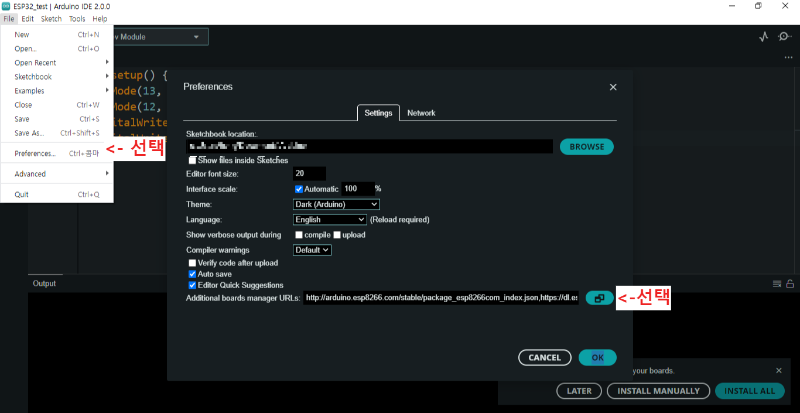Click the Sketchbook location path field
Image resolution: width=800 pixels, height=413 pixels.
click(x=369, y=147)
